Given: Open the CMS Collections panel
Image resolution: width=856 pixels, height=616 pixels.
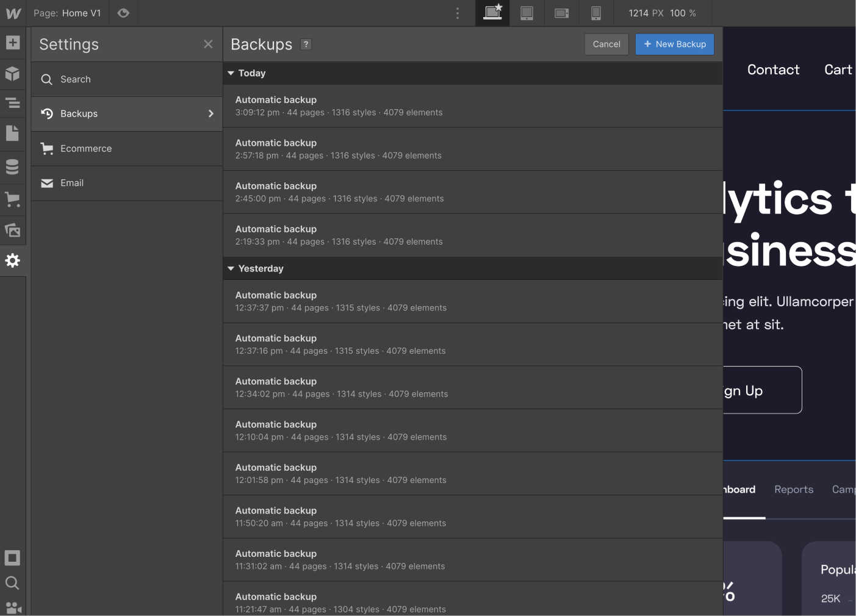Looking at the screenshot, I should [x=13, y=167].
